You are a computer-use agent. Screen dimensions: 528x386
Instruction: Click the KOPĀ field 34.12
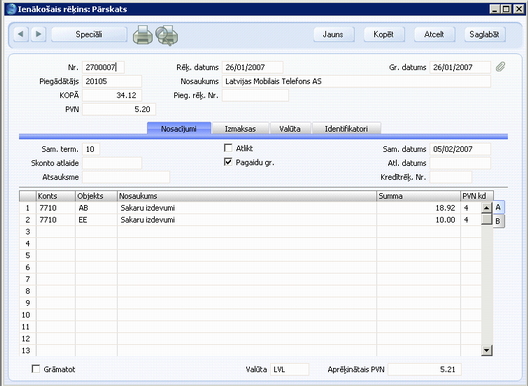112,95
